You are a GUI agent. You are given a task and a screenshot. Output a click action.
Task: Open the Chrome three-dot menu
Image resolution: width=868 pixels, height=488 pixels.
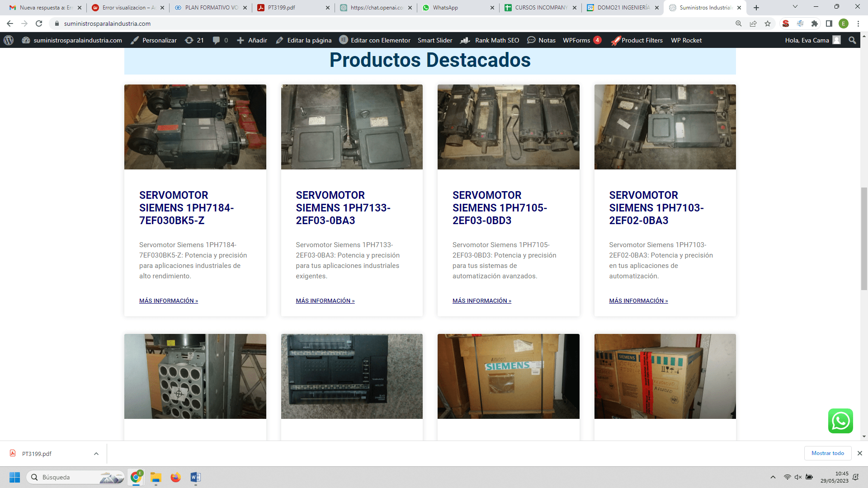(x=858, y=23)
